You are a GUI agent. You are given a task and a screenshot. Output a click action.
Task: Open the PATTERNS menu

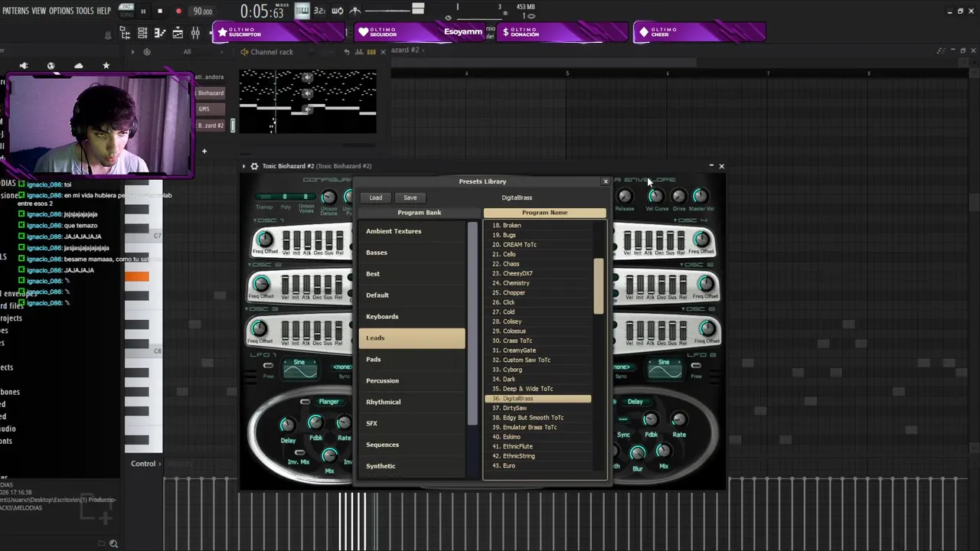[x=15, y=11]
